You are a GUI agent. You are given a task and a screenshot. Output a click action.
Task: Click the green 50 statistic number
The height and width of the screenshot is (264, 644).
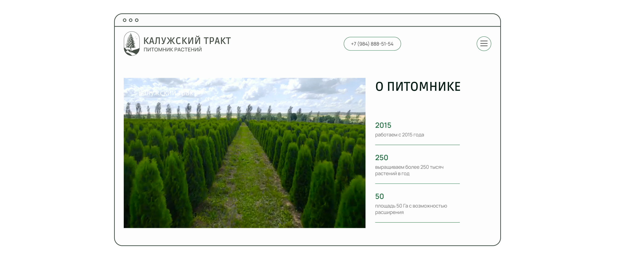pos(379,196)
